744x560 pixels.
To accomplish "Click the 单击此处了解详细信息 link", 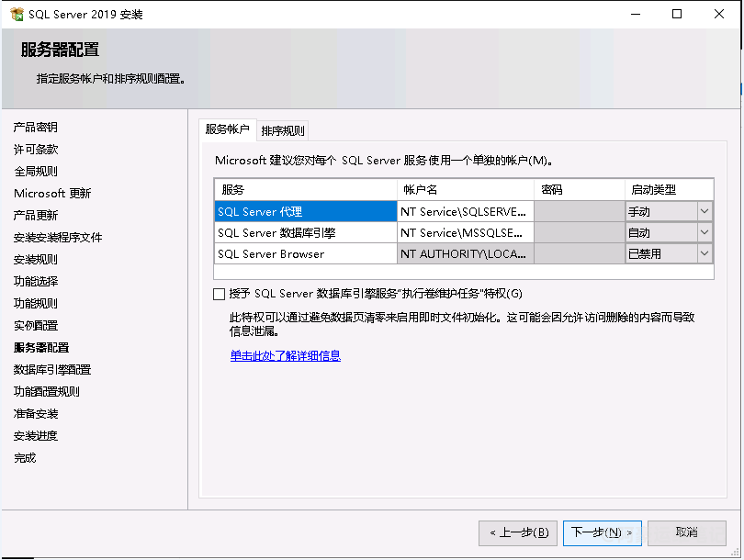I will [285, 355].
